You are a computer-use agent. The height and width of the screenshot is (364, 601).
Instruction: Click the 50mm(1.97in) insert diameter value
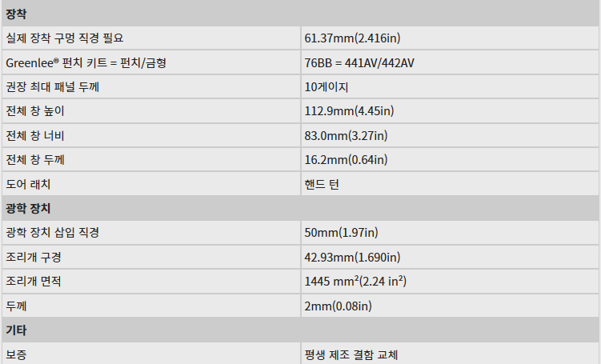[x=341, y=233]
